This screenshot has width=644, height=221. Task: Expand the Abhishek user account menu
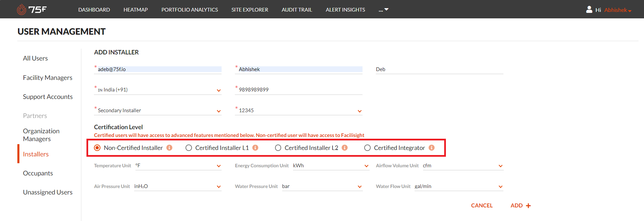click(618, 10)
